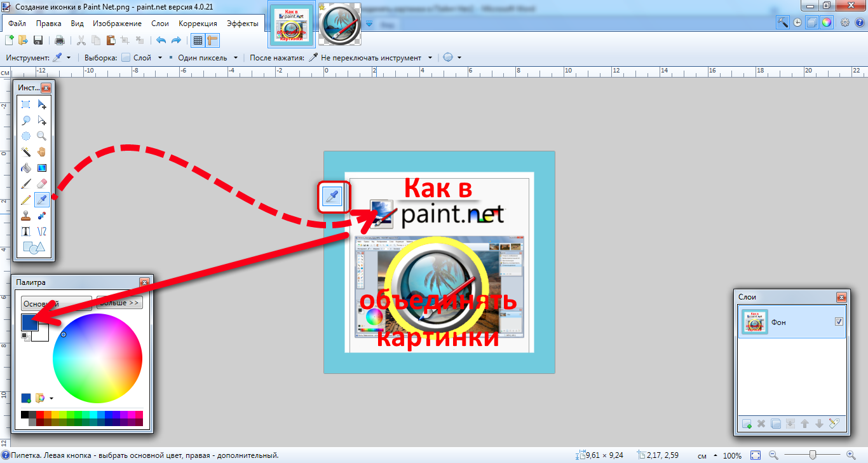This screenshot has width=868, height=463.
Task: Select the Ellipse Select tool
Action: coord(26,136)
